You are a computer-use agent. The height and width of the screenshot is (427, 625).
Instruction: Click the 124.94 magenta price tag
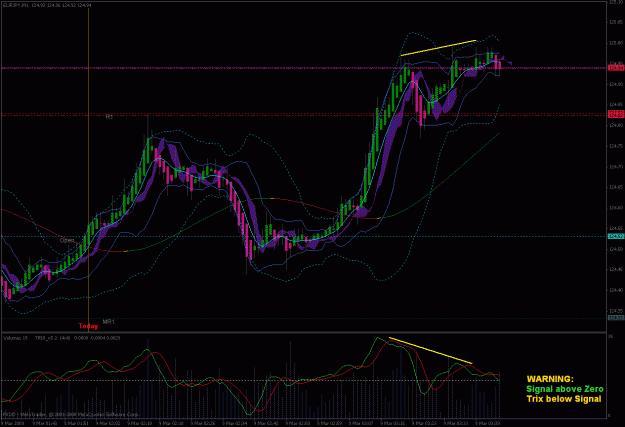click(616, 68)
